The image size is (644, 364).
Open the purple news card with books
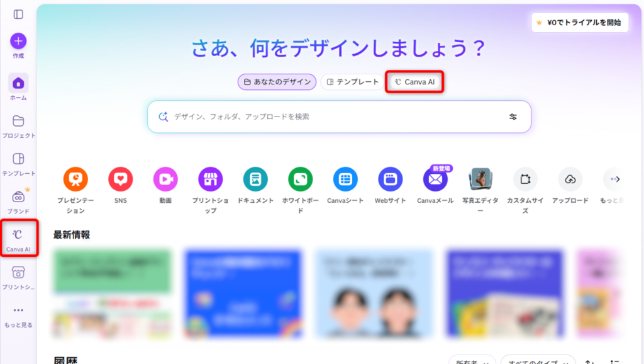[x=505, y=293]
